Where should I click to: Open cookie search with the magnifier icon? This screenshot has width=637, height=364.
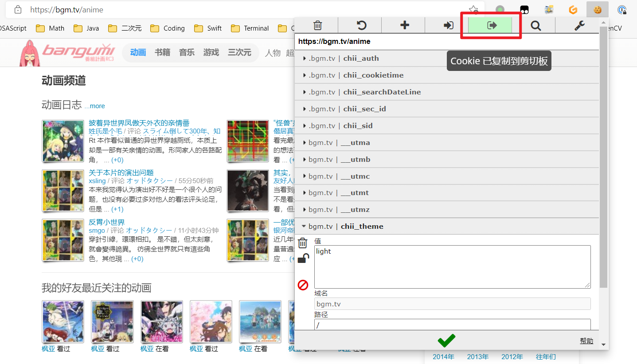click(535, 25)
